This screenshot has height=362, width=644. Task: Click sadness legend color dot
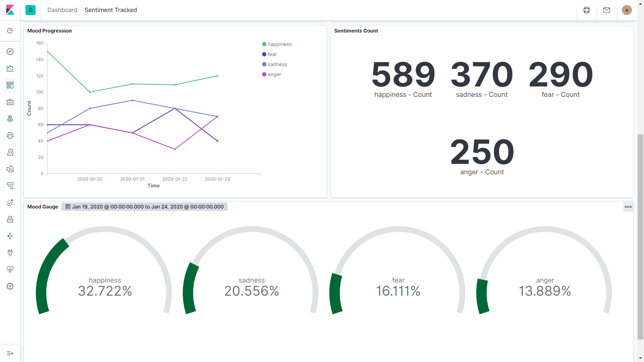pyautogui.click(x=264, y=64)
